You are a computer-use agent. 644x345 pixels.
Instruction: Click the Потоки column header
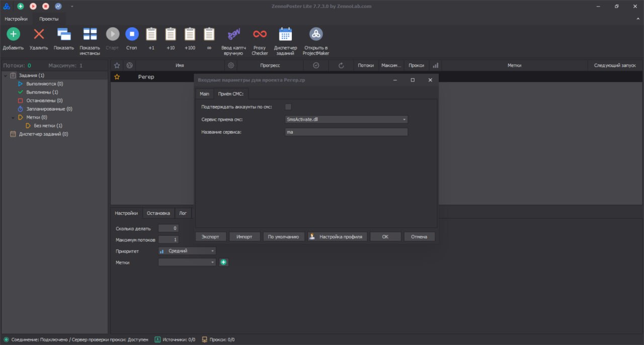click(x=366, y=65)
